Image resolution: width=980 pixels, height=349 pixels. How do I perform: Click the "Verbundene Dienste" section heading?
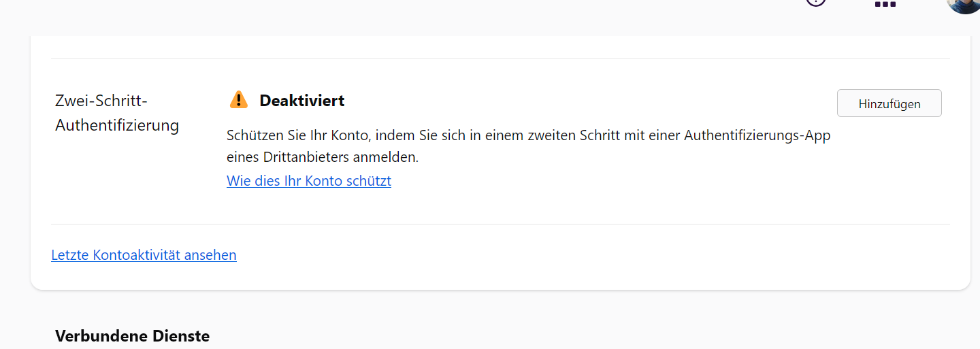132,336
